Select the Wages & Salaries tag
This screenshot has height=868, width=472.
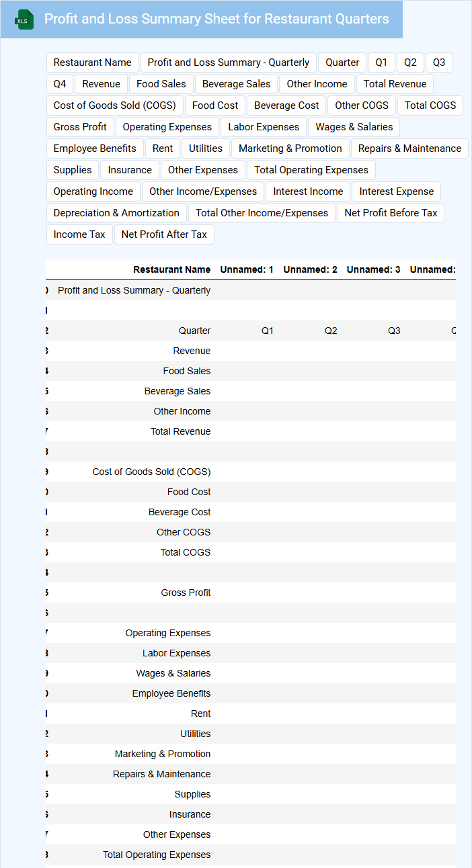pos(354,127)
